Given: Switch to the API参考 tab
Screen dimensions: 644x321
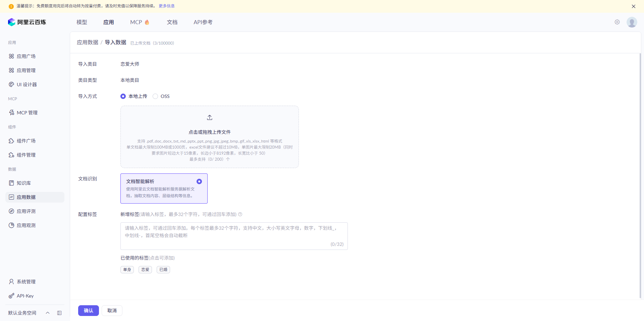Looking at the screenshot, I should click(203, 22).
